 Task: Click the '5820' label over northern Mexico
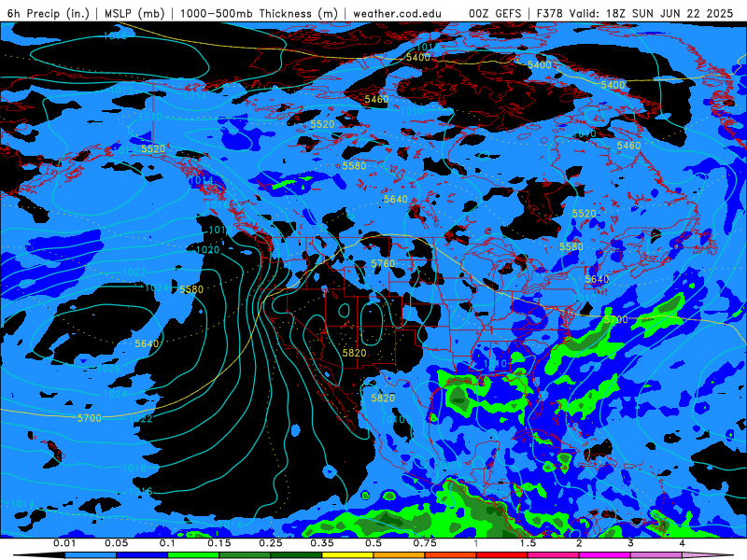pos(383,399)
